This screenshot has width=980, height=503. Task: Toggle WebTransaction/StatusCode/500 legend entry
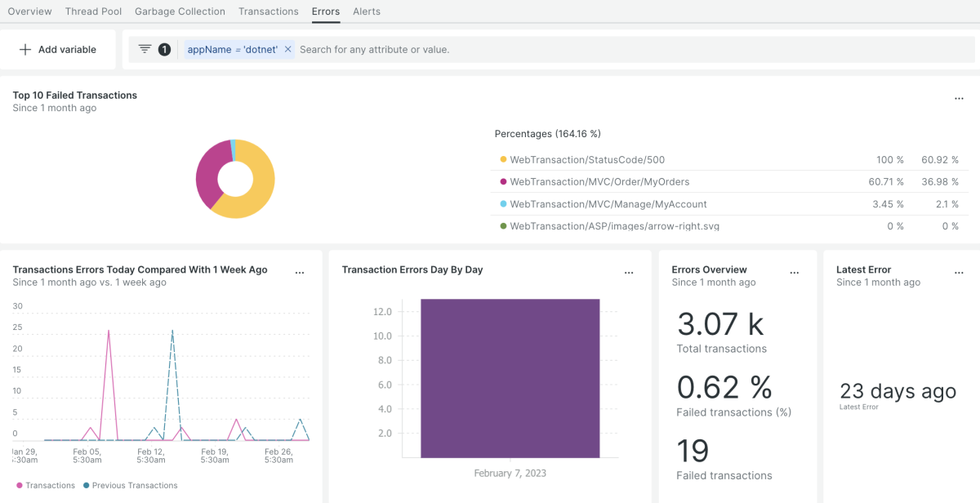[x=587, y=160]
